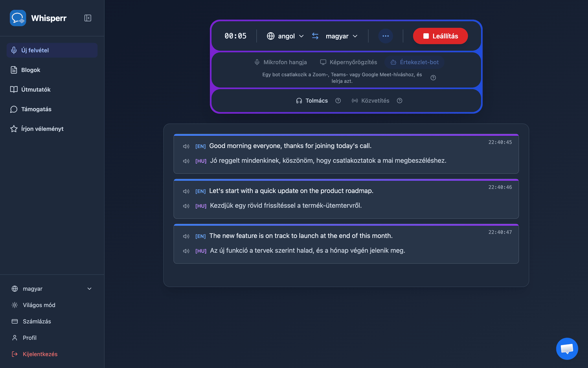Click the 22:40:47 timestamp

pyautogui.click(x=500, y=232)
